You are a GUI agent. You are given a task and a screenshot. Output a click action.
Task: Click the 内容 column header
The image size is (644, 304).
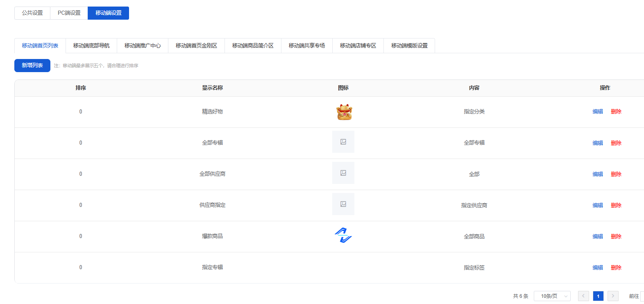474,88
